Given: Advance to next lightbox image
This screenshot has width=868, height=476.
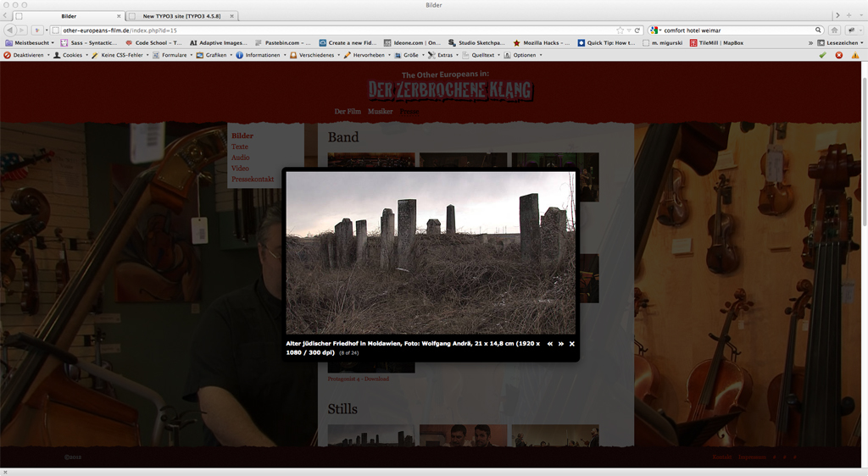Looking at the screenshot, I should [x=561, y=344].
